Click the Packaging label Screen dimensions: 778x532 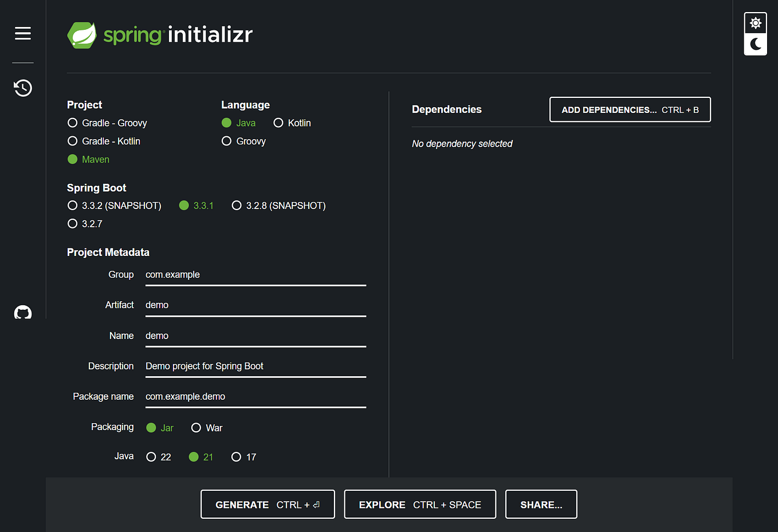pos(112,427)
